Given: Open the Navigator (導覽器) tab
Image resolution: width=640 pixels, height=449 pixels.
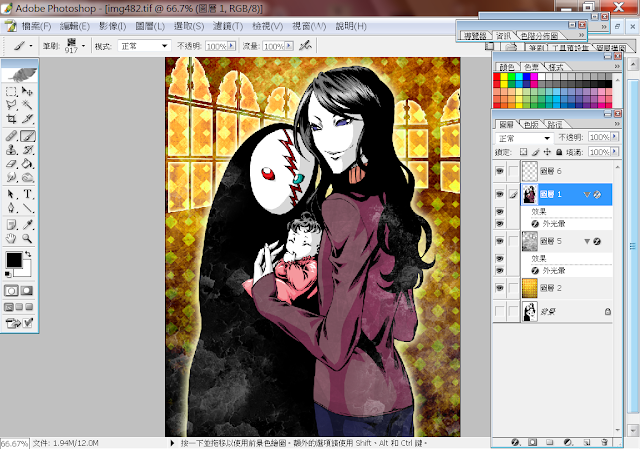Looking at the screenshot, I should pyautogui.click(x=475, y=36).
